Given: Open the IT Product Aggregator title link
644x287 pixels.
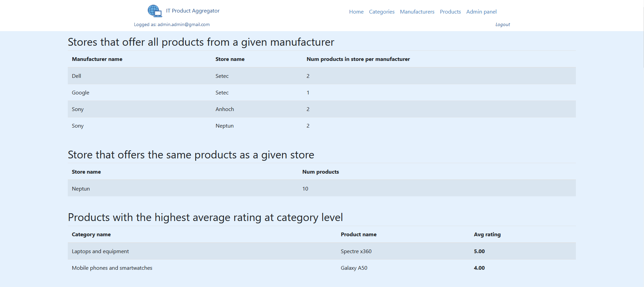Looking at the screenshot, I should point(193,11).
